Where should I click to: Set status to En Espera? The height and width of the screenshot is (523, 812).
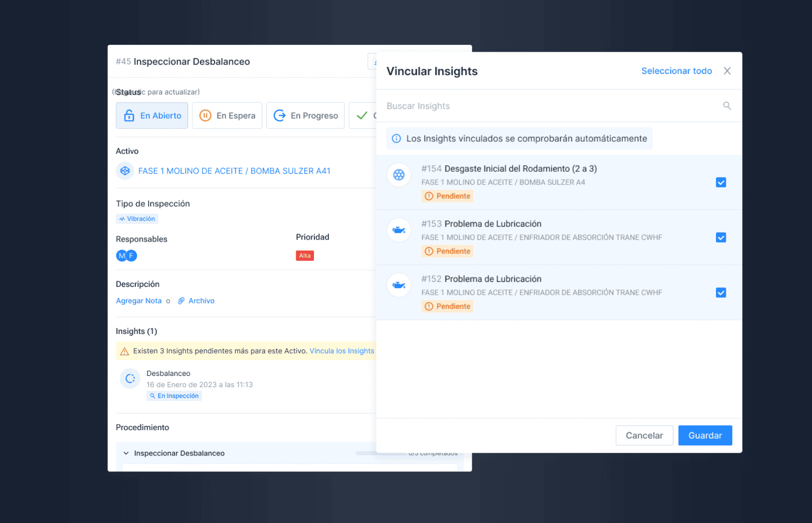[x=227, y=116]
